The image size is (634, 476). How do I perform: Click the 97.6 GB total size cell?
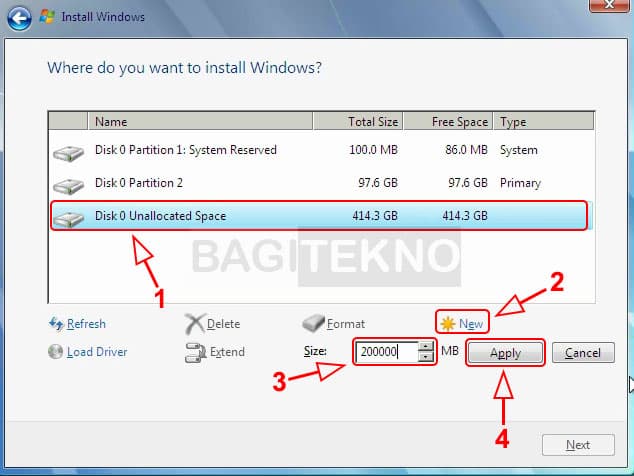[378, 183]
